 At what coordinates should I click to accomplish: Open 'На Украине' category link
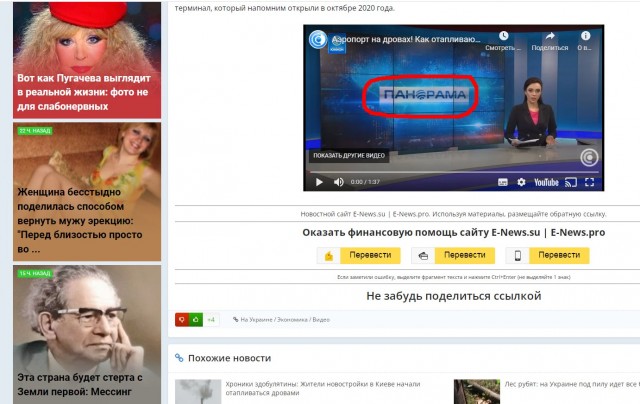click(x=257, y=320)
